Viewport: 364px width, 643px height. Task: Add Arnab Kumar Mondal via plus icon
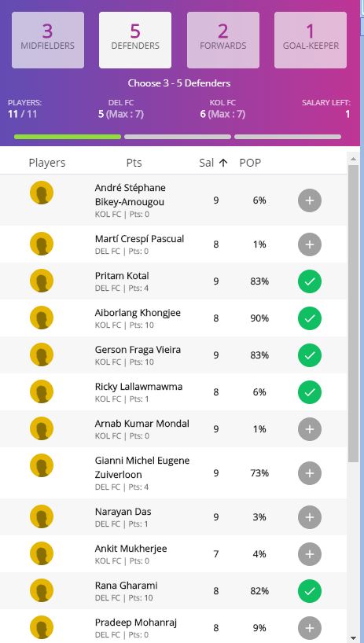(310, 429)
